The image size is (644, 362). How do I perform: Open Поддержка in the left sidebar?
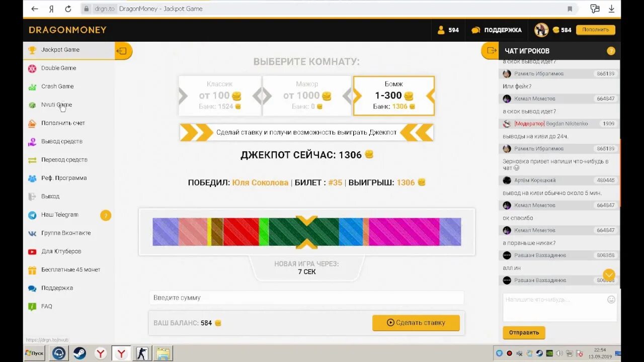(57, 288)
